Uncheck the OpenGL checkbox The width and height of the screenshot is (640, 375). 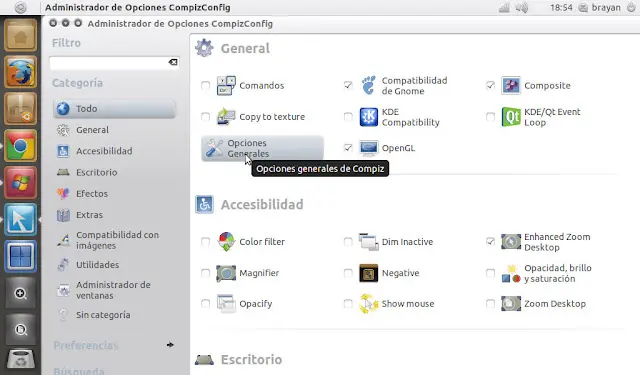pos(348,148)
